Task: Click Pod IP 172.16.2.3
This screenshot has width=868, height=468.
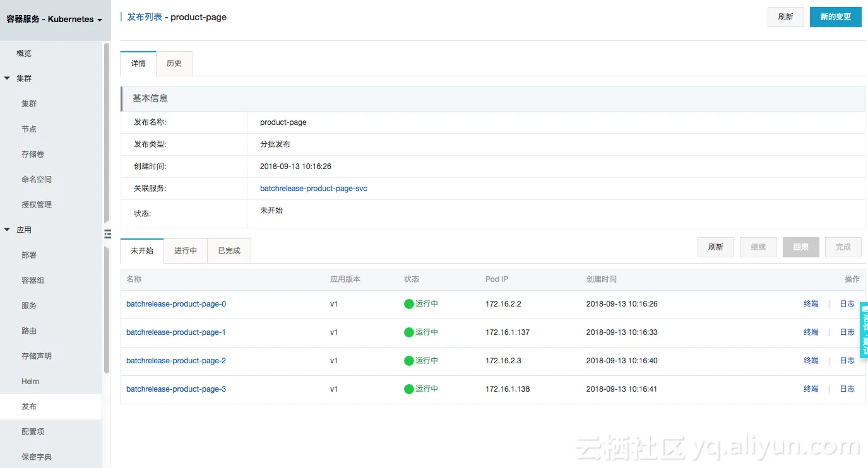Action: click(503, 361)
